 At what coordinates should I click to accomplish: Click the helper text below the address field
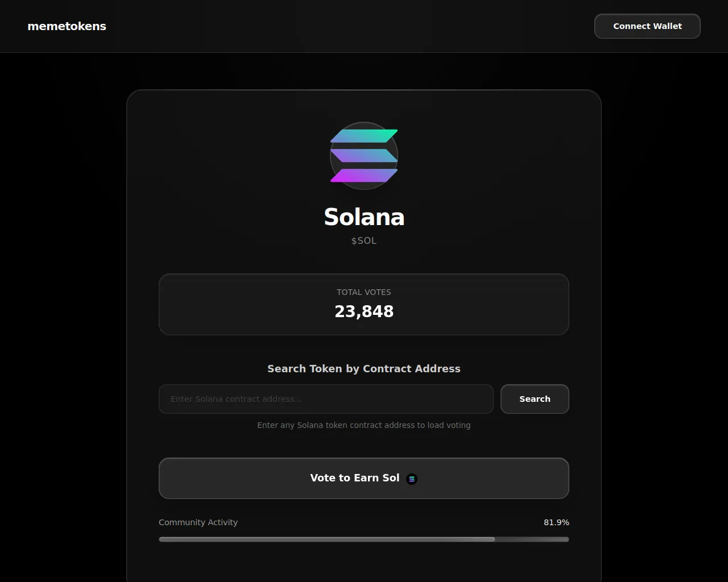click(x=364, y=425)
